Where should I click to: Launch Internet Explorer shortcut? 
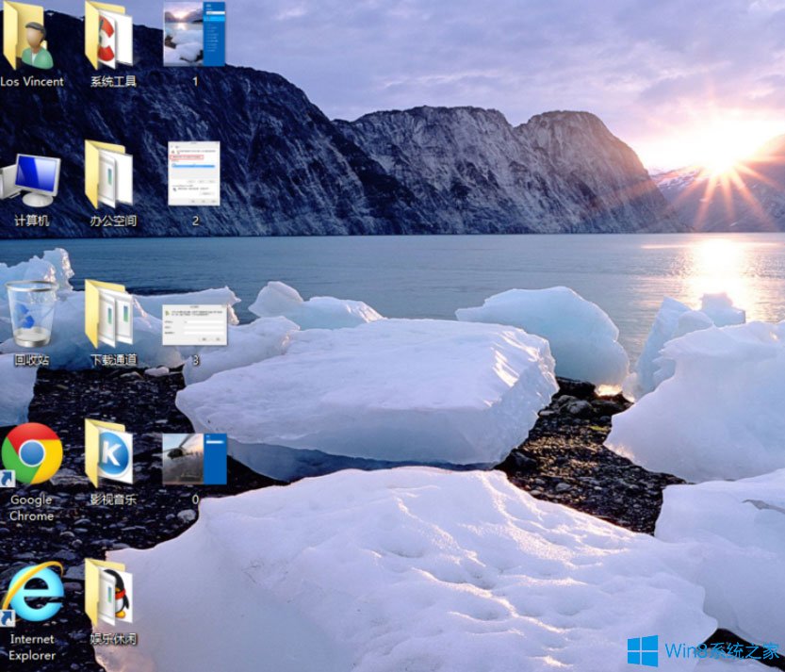(x=33, y=593)
